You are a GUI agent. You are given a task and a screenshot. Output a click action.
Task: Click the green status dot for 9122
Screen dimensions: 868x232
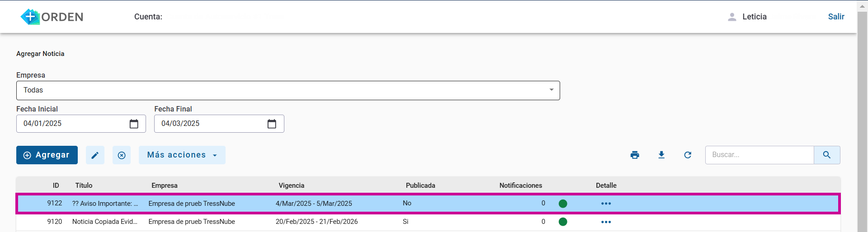[563, 204]
